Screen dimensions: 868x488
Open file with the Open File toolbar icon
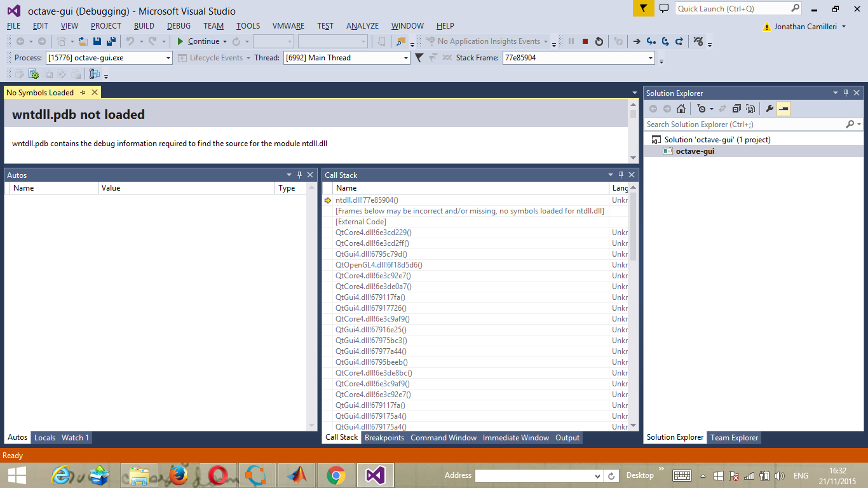[83, 41]
